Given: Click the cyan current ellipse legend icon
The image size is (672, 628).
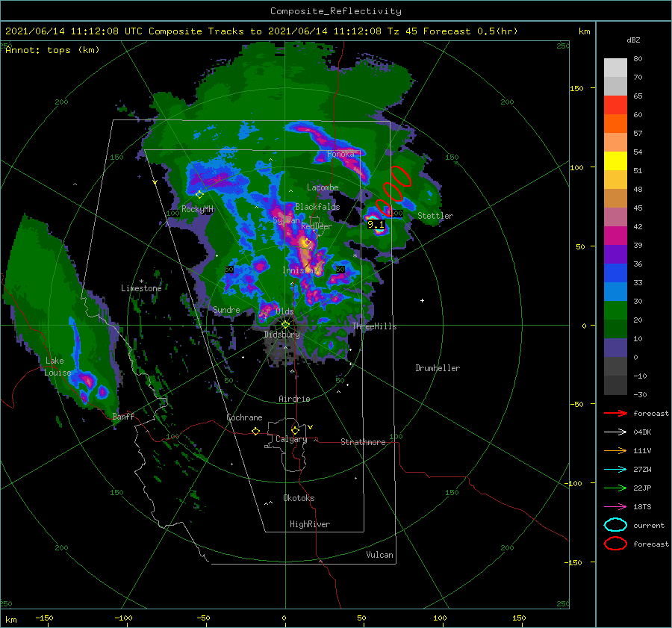Looking at the screenshot, I should coord(615,525).
